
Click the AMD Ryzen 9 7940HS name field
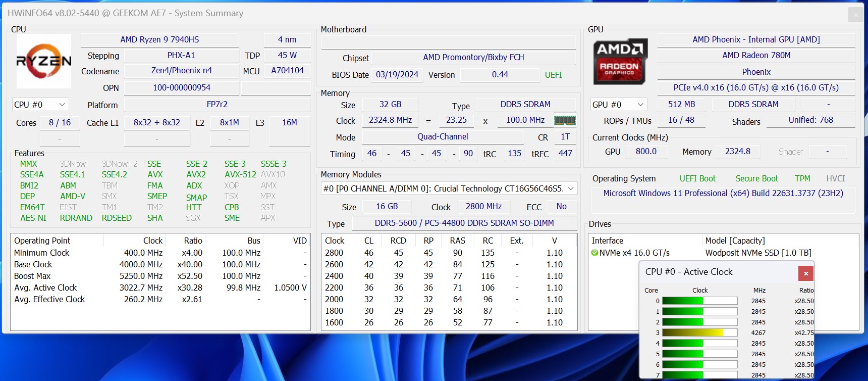[x=159, y=39]
